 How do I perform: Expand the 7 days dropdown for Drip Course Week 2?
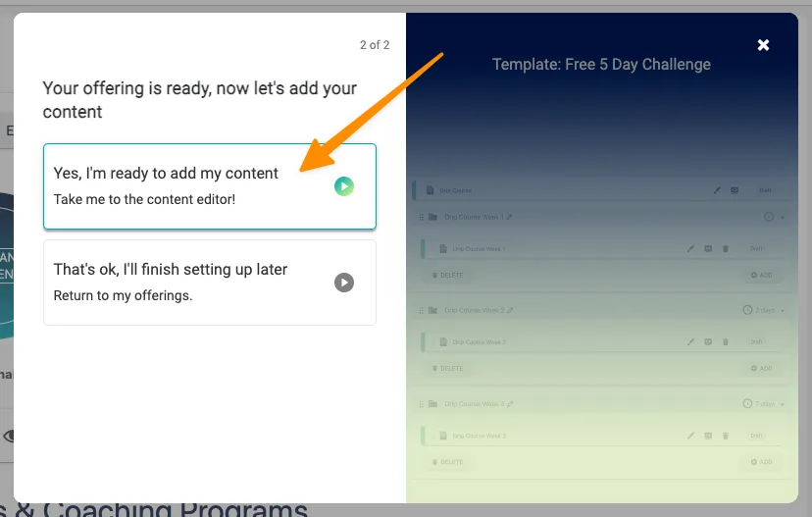782,310
